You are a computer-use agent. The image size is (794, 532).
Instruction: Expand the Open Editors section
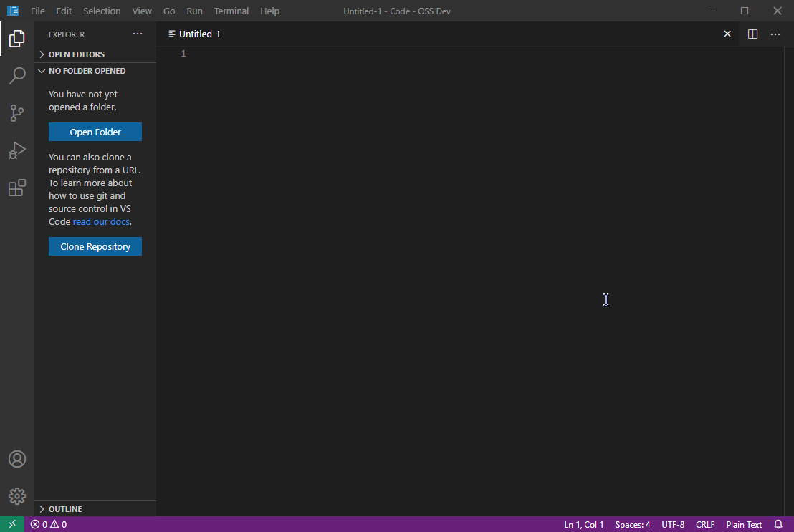(x=95, y=54)
